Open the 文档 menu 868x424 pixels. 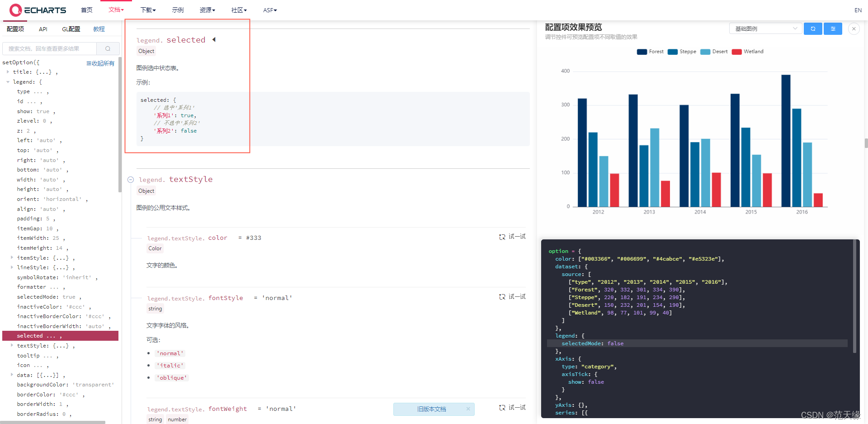pyautogui.click(x=116, y=10)
